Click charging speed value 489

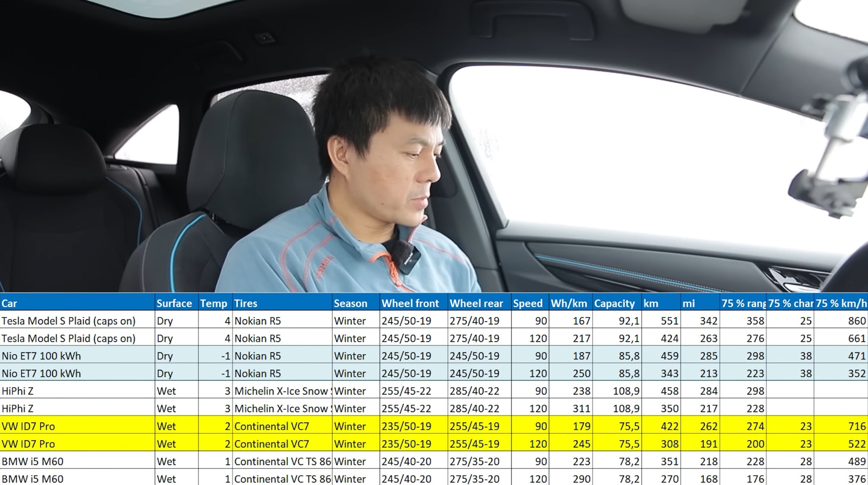(857, 461)
